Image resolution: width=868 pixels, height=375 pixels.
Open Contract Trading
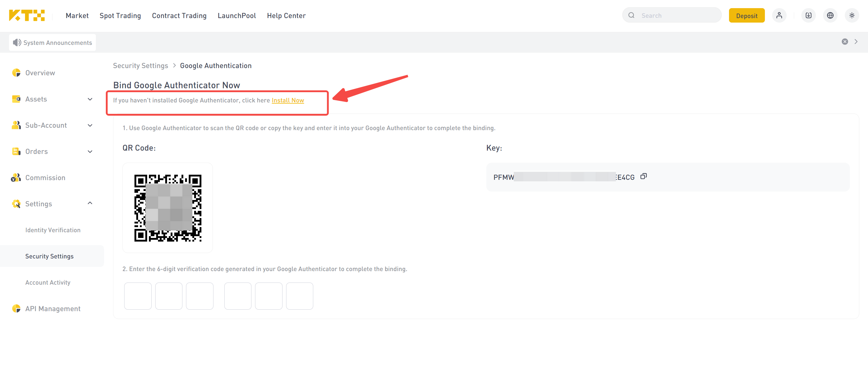179,16
